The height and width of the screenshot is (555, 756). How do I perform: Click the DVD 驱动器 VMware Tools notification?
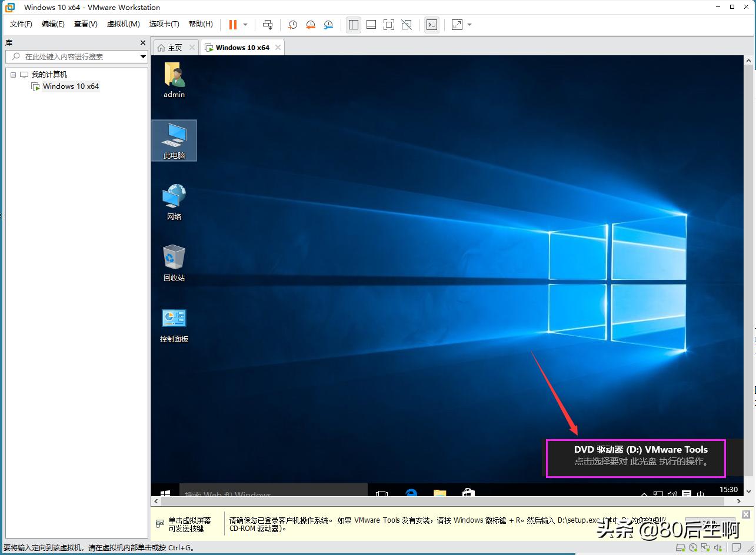point(635,459)
